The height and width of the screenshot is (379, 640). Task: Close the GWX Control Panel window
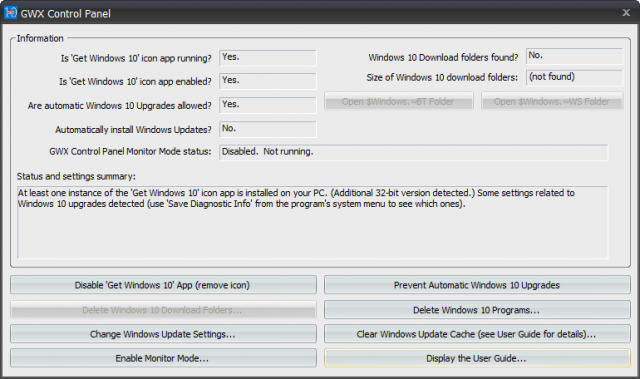click(x=626, y=13)
